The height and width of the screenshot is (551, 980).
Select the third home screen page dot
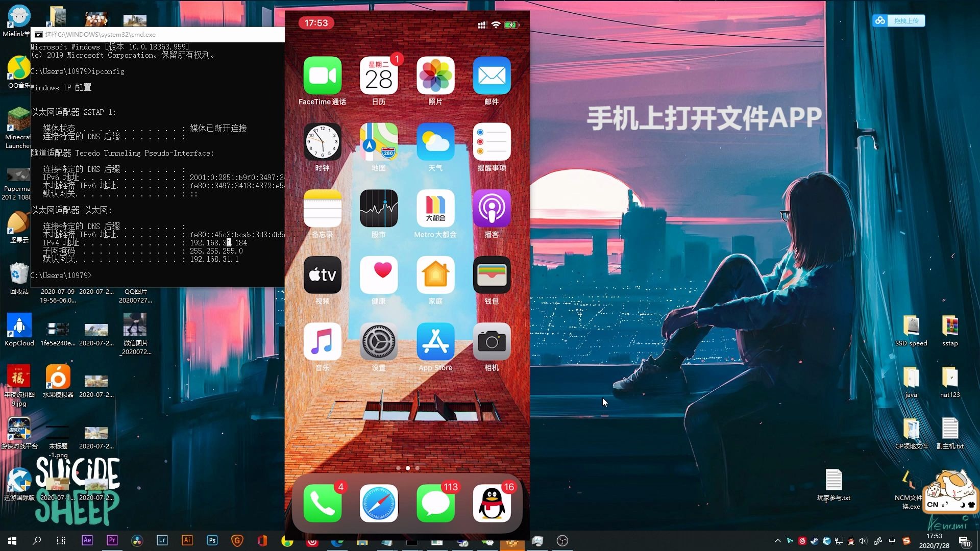tap(418, 468)
